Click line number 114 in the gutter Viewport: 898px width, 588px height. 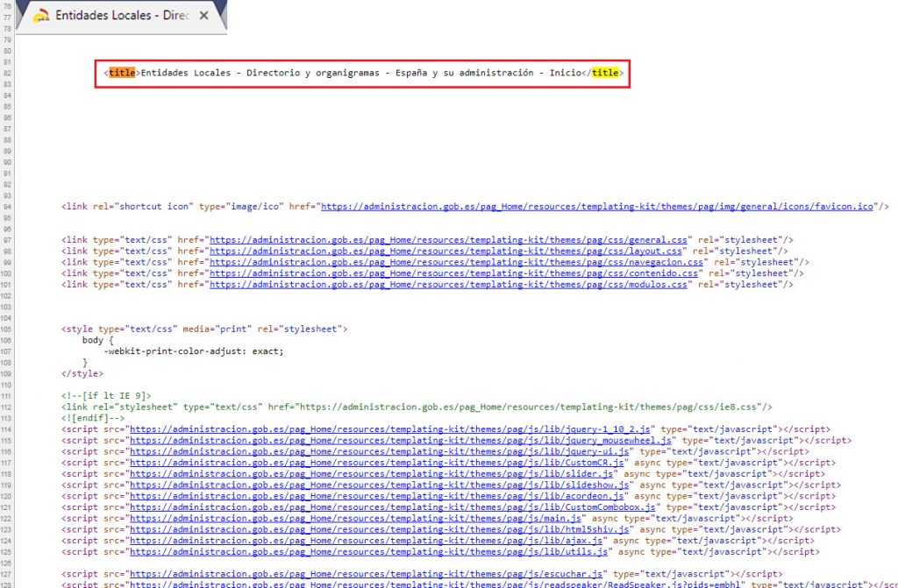coord(6,429)
